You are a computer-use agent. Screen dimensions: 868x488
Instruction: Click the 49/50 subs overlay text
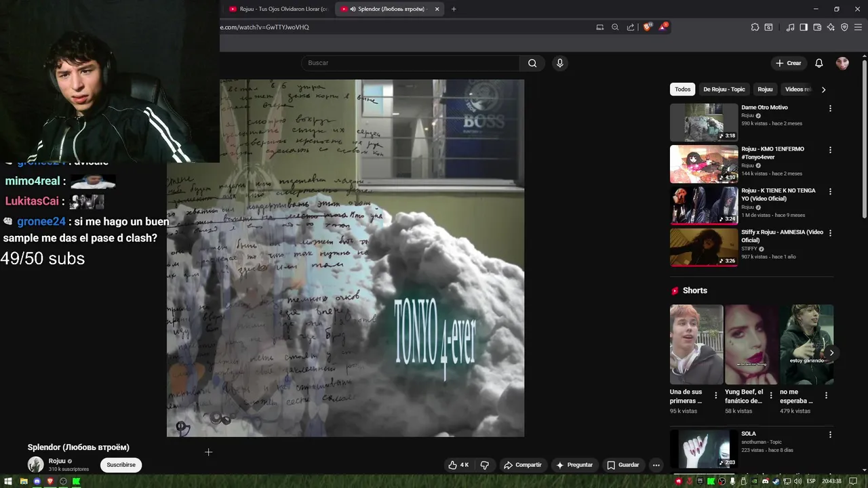click(43, 258)
